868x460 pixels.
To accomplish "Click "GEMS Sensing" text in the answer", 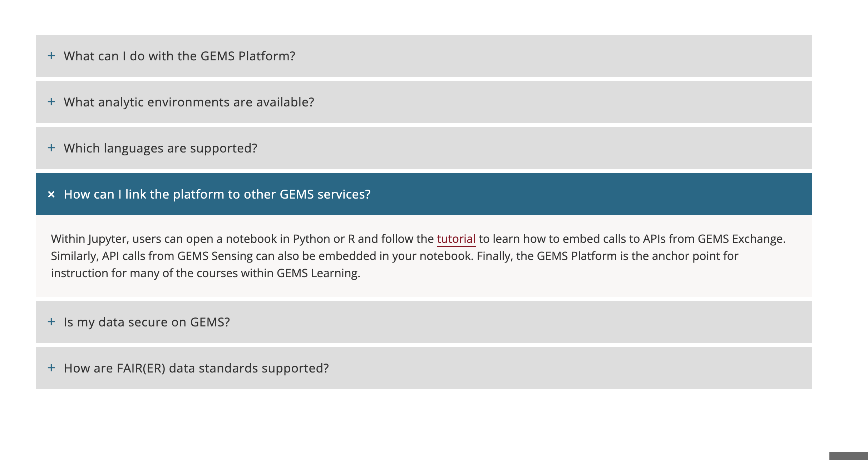I will [x=215, y=256].
